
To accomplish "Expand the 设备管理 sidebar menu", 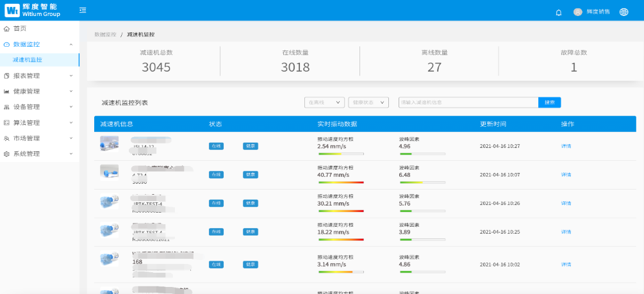I will (38, 107).
